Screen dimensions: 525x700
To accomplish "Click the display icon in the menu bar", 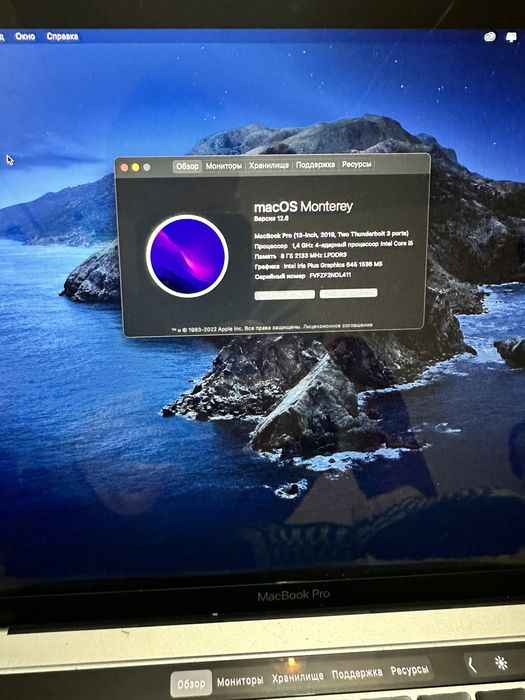I will (x=511, y=38).
